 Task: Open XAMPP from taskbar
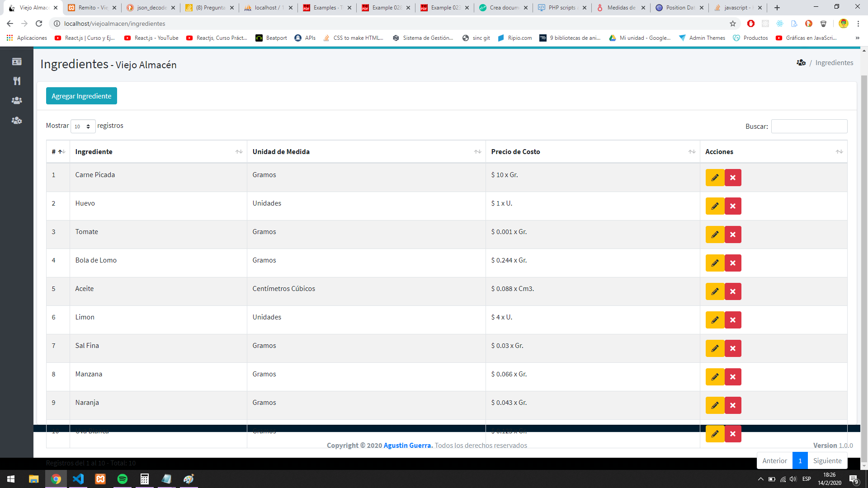(x=100, y=479)
